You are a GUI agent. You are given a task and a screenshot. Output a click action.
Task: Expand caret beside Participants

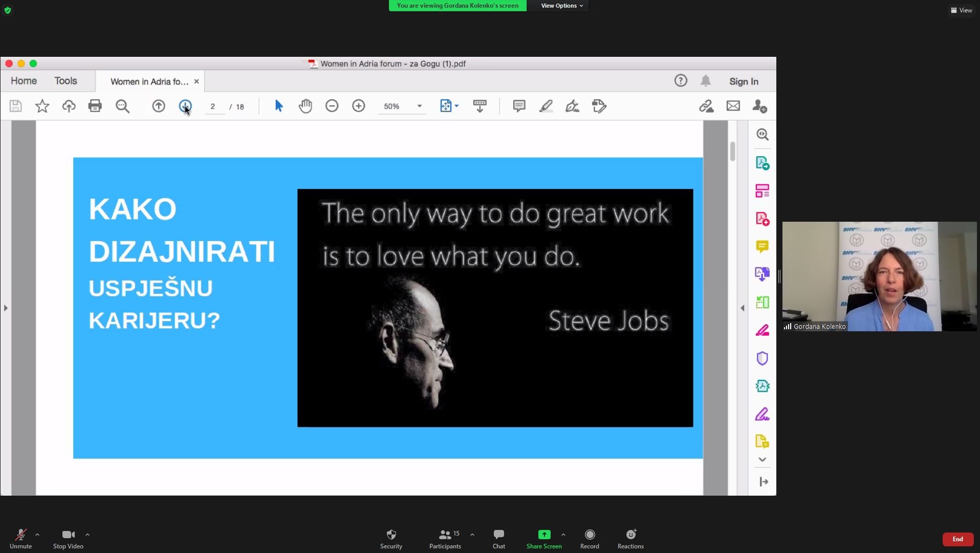[472, 535]
